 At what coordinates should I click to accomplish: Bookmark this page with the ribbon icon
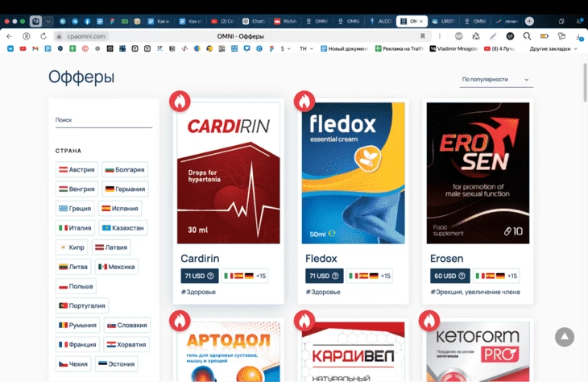point(423,36)
